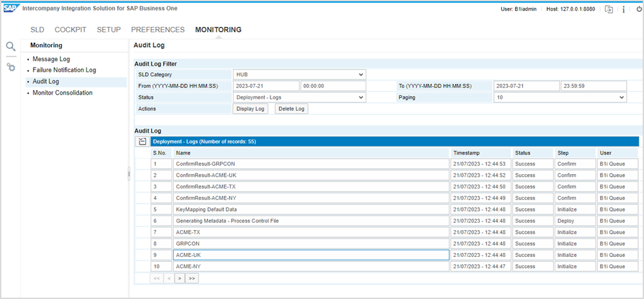This screenshot has width=644, height=299.
Task: Open the Paging dropdown
Action: pyautogui.click(x=560, y=97)
